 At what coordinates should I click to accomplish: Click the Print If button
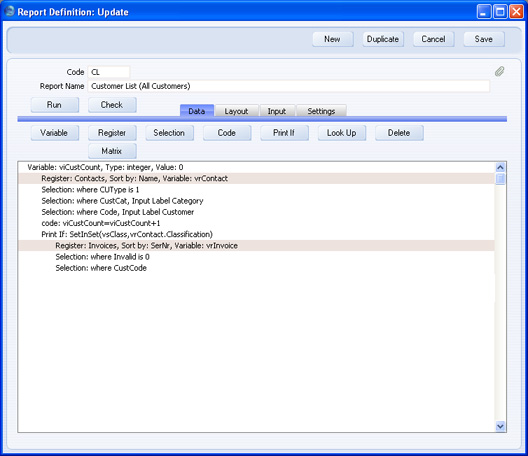click(284, 133)
